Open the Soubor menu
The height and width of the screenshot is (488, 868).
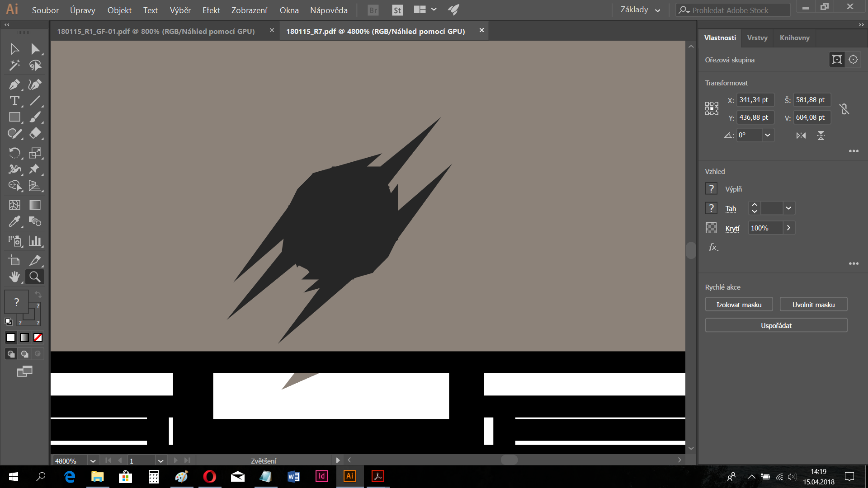[45, 10]
